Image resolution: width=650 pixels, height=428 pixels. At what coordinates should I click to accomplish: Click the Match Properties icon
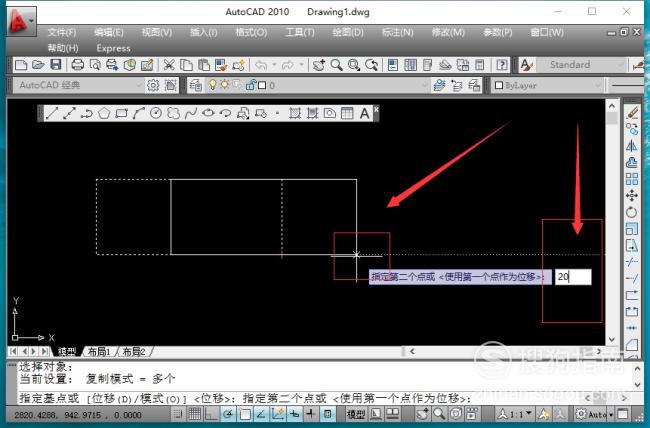pyautogui.click(x=221, y=65)
